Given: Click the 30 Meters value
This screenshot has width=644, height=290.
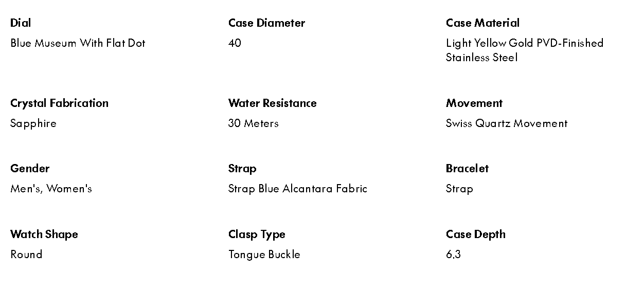Looking at the screenshot, I should pyautogui.click(x=253, y=123).
